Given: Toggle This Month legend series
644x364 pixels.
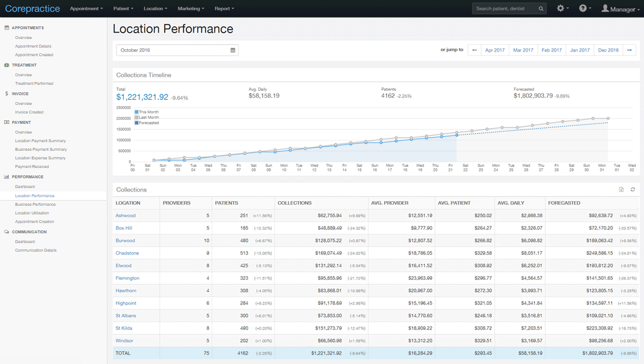Looking at the screenshot, I should point(146,112).
